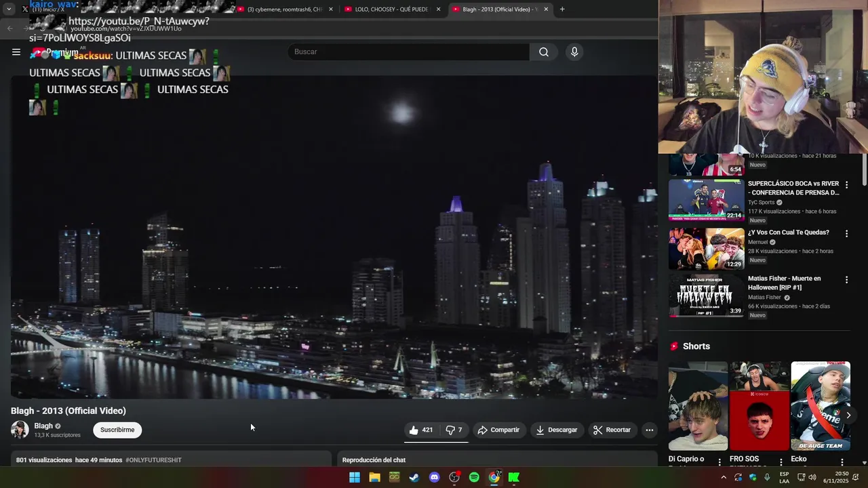Open more actions three-dot menu under video
This screenshot has width=868, height=488.
pyautogui.click(x=650, y=430)
